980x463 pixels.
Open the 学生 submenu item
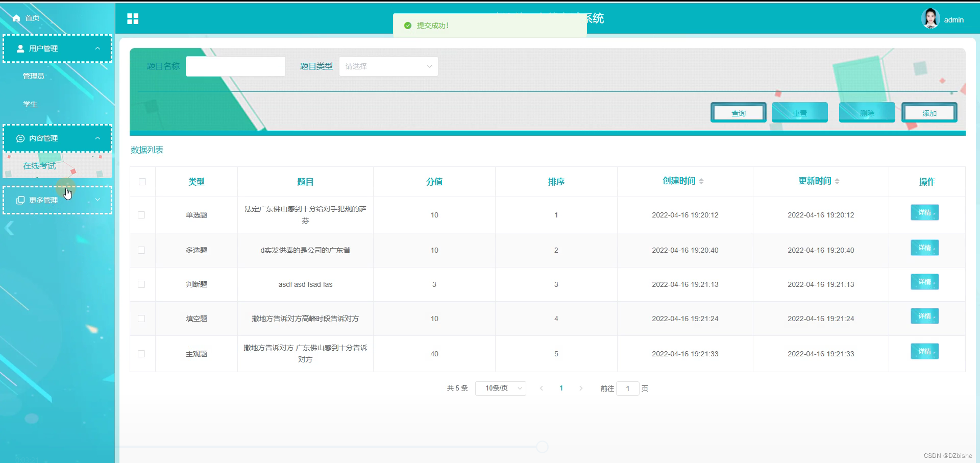coord(30,104)
